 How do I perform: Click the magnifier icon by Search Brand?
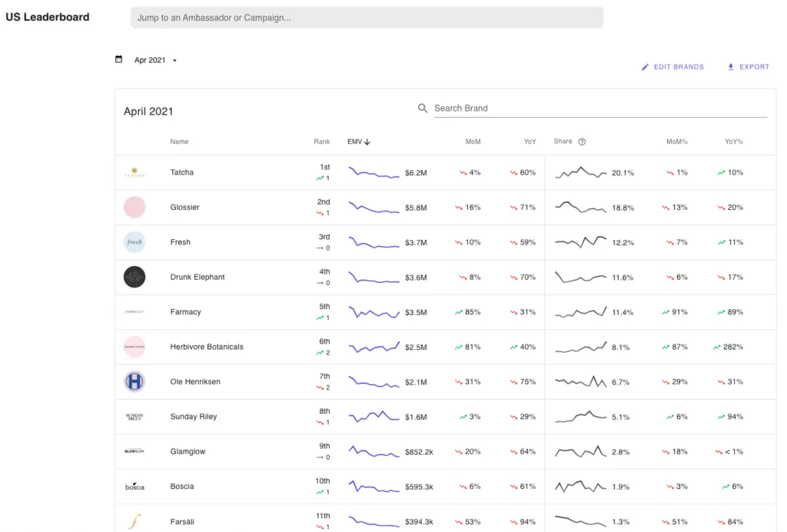(x=423, y=108)
